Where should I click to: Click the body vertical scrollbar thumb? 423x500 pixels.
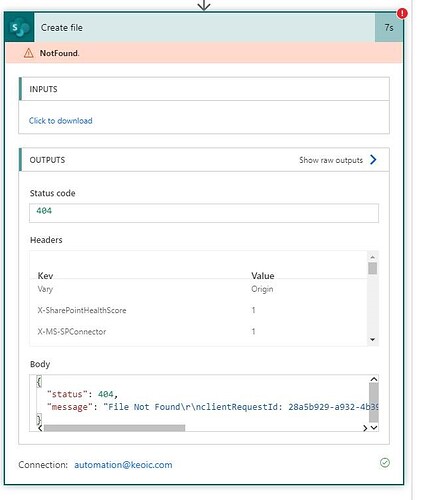coord(374,403)
